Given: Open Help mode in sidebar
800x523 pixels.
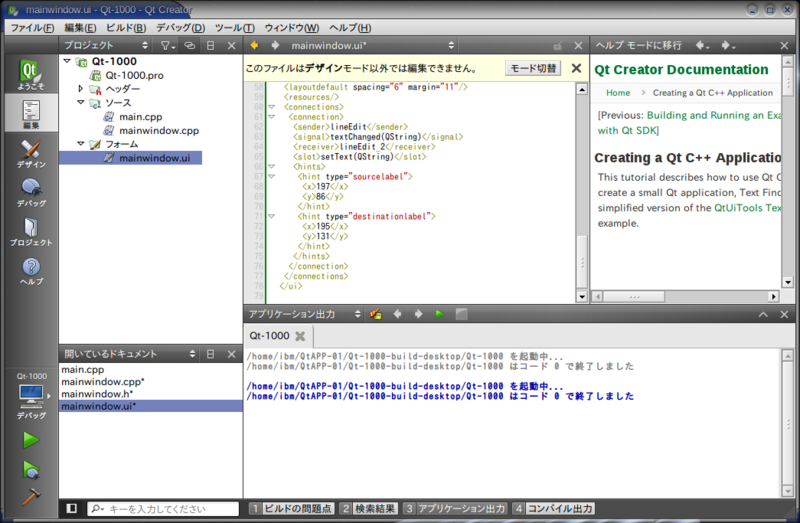Looking at the screenshot, I should point(31,271).
